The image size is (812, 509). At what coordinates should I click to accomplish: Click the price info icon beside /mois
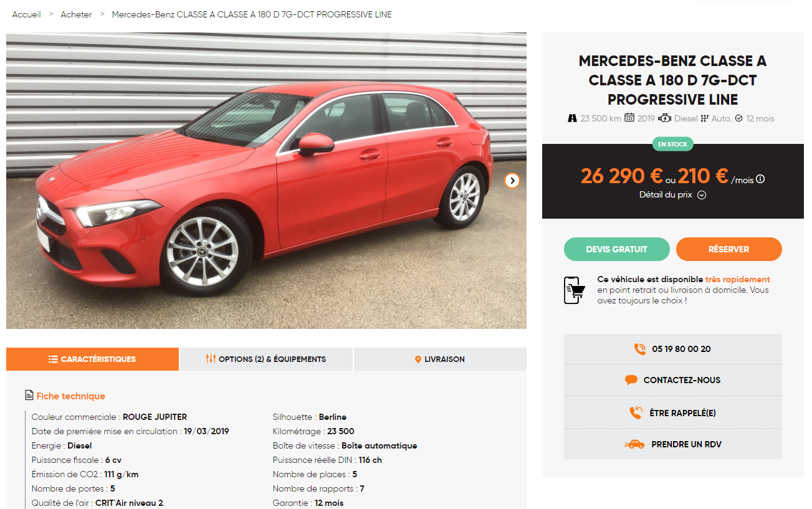pyautogui.click(x=760, y=179)
